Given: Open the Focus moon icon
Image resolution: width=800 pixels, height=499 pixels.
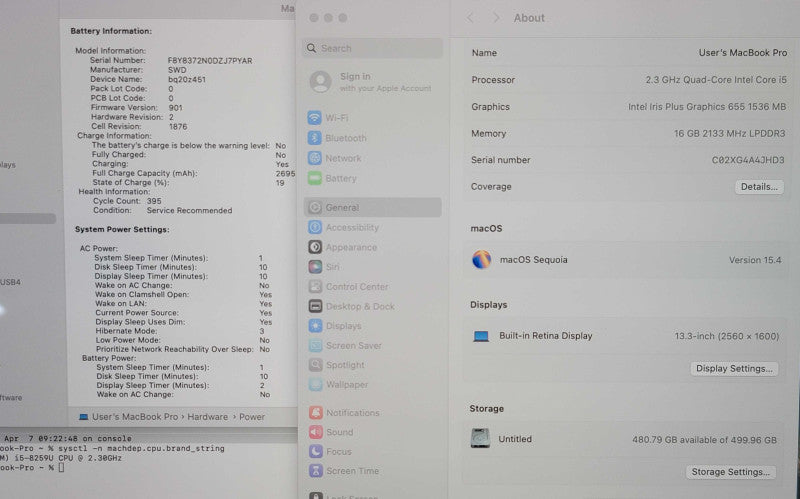Looking at the screenshot, I should (x=316, y=452).
